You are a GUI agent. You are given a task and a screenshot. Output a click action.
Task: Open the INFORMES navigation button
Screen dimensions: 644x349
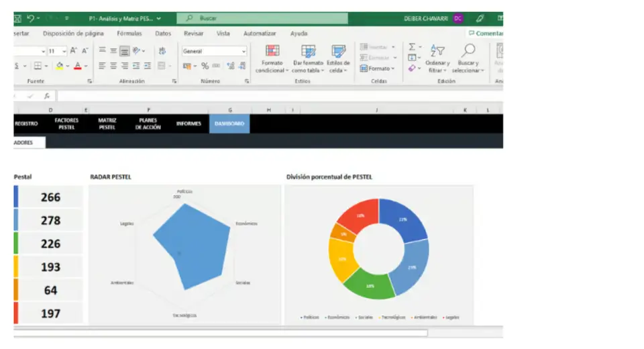[189, 123]
